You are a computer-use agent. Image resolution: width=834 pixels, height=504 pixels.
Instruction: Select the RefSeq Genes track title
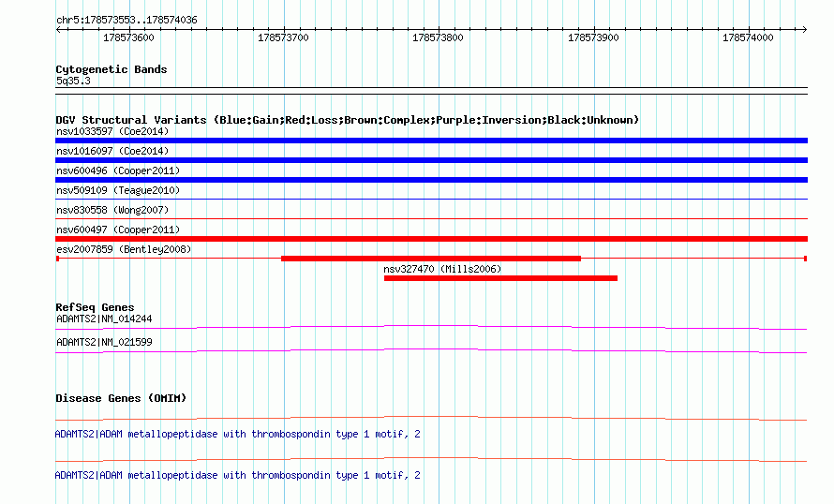point(95,307)
